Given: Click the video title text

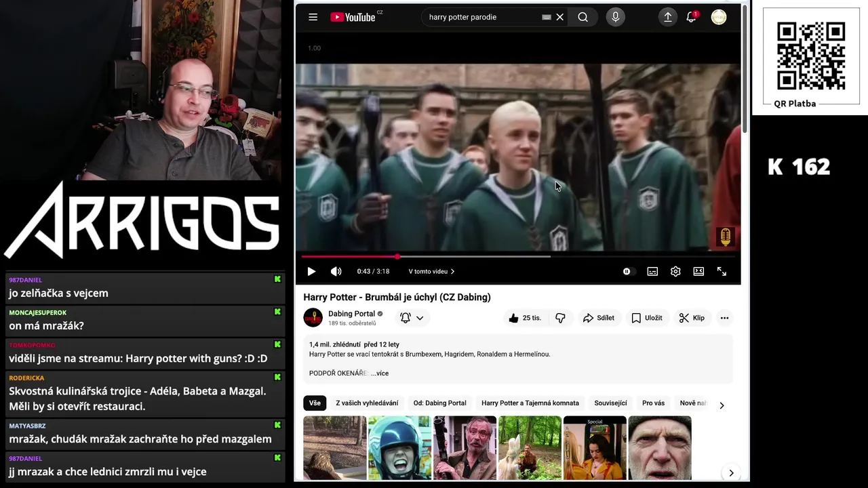Looking at the screenshot, I should (x=397, y=297).
